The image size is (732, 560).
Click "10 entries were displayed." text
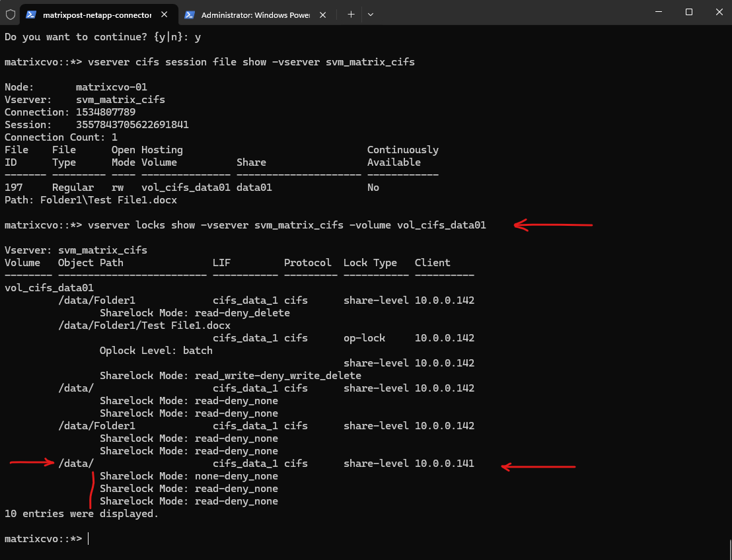pos(81,514)
